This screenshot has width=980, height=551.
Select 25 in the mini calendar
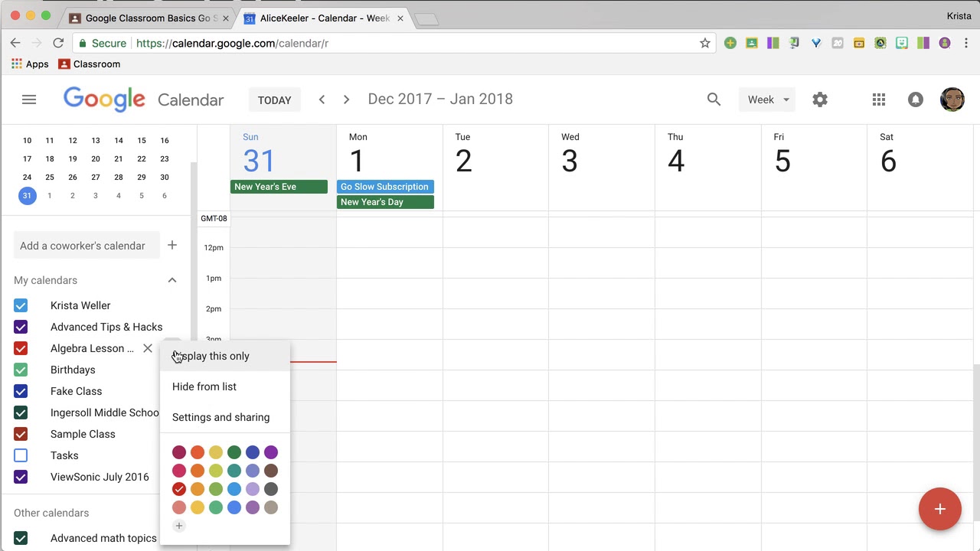point(50,177)
